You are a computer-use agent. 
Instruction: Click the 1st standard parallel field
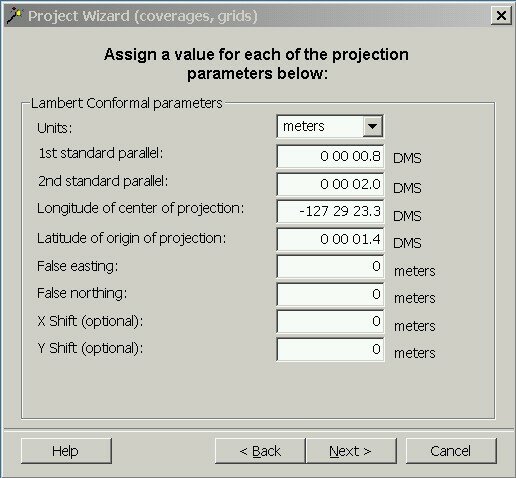pyautogui.click(x=330, y=156)
